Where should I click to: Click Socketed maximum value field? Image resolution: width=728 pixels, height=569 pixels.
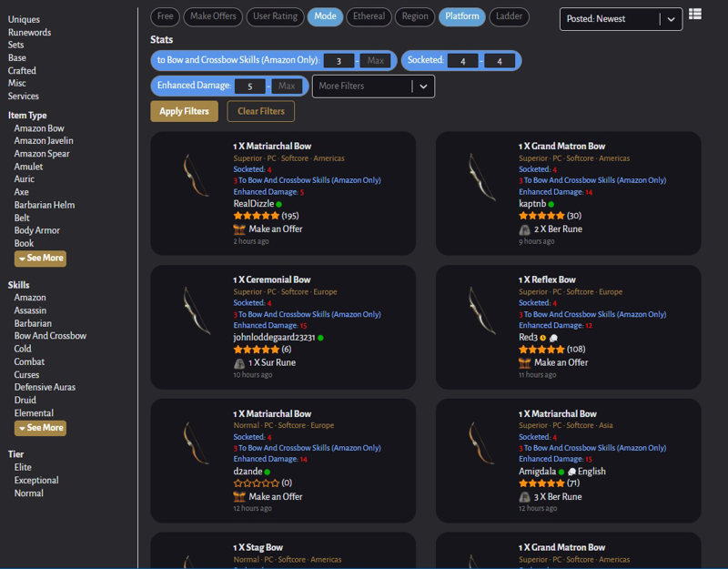(500, 61)
